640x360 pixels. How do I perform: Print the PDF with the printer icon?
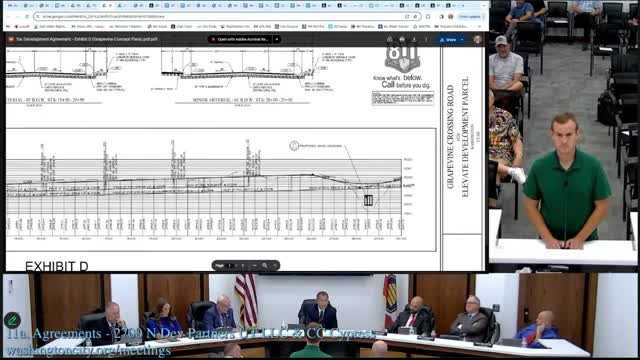(x=402, y=40)
